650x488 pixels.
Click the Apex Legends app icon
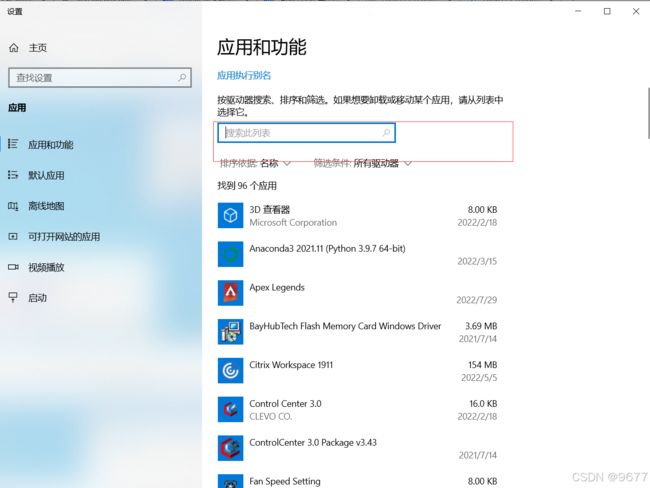click(230, 293)
